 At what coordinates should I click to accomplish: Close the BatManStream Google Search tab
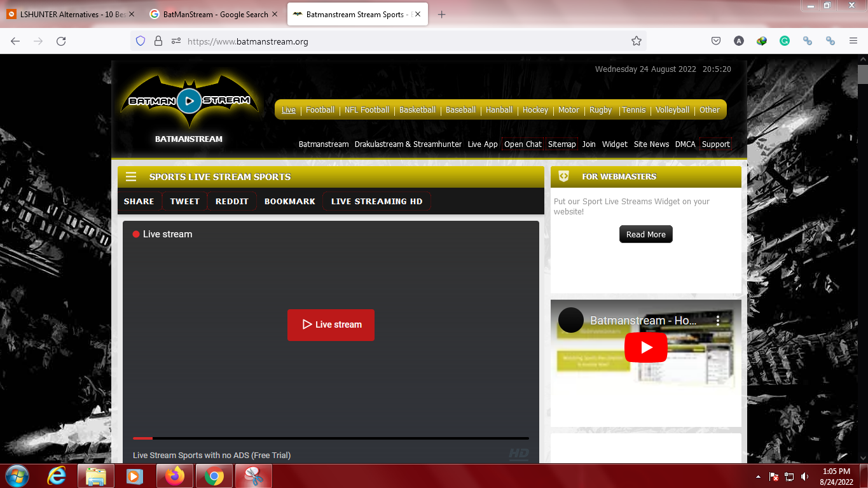(x=275, y=14)
